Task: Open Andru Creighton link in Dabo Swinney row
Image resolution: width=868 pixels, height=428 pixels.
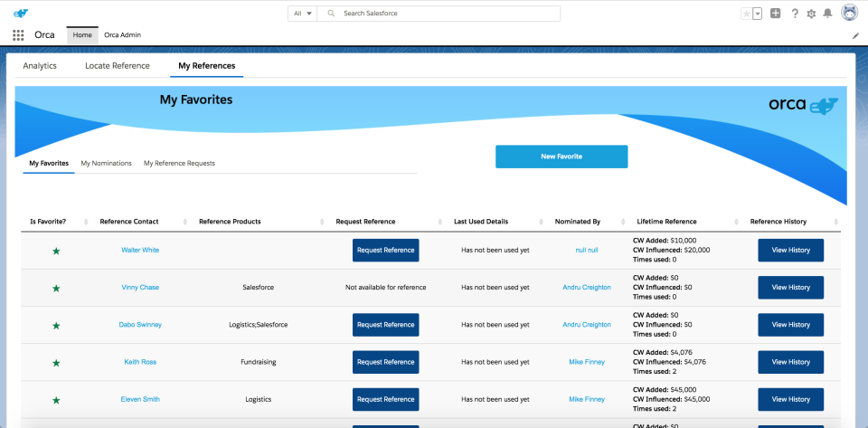Action: click(587, 325)
